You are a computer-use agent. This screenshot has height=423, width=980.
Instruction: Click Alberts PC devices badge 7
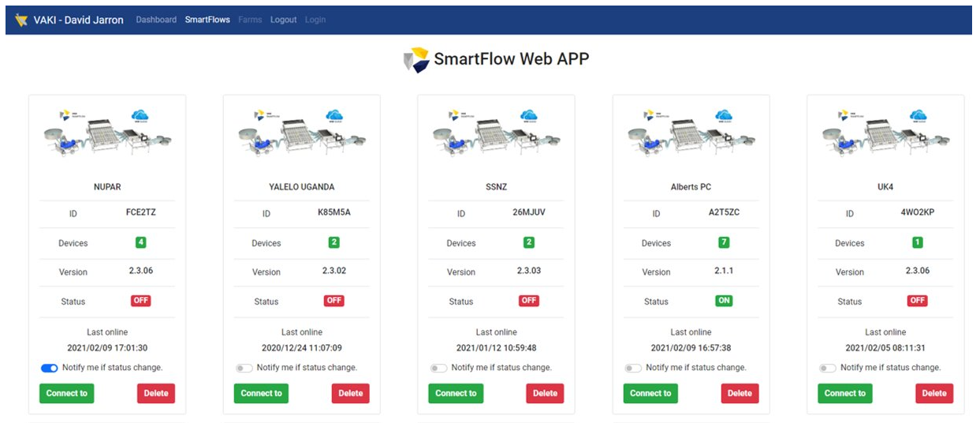click(x=724, y=242)
